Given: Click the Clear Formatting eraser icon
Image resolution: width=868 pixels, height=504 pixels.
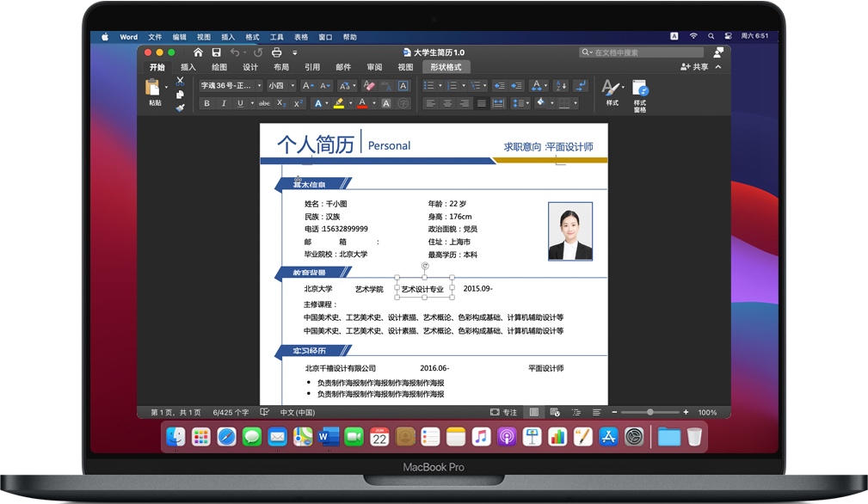Looking at the screenshot, I should pyautogui.click(x=369, y=86).
